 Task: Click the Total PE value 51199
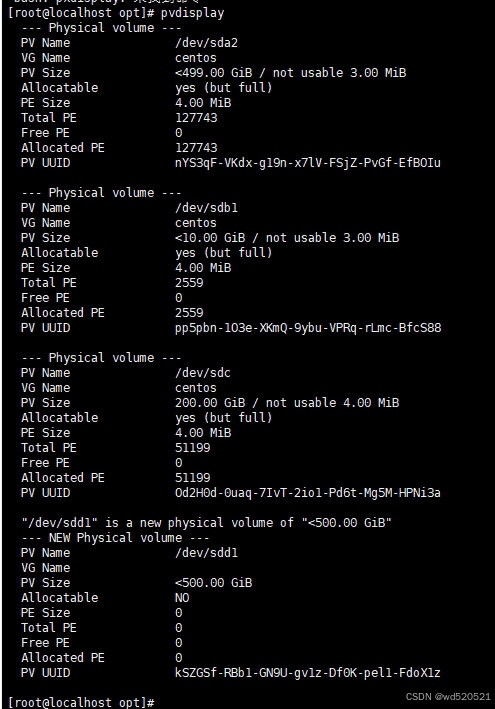[192, 448]
